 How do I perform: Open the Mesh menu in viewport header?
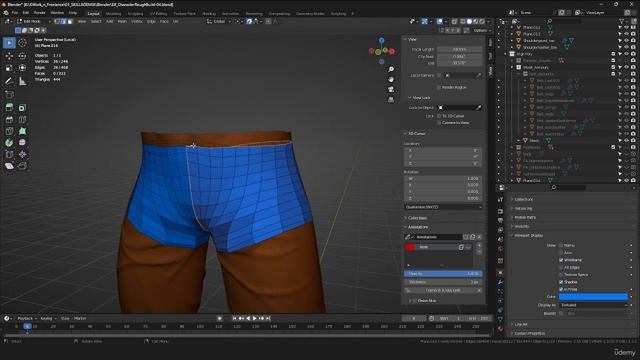point(122,21)
